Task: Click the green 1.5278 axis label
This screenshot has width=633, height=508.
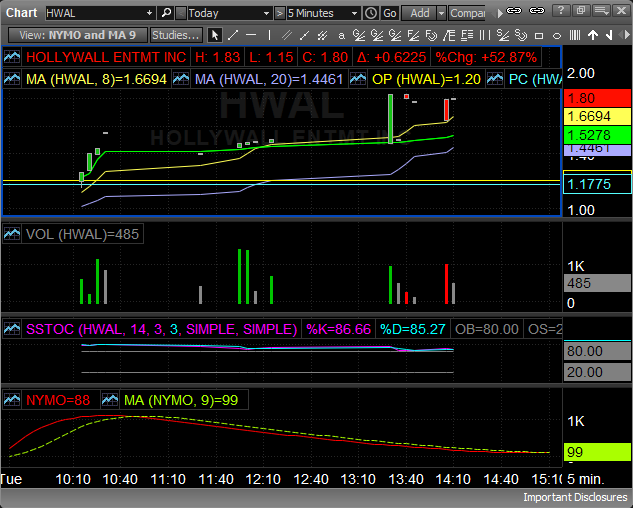Action: pyautogui.click(x=597, y=135)
